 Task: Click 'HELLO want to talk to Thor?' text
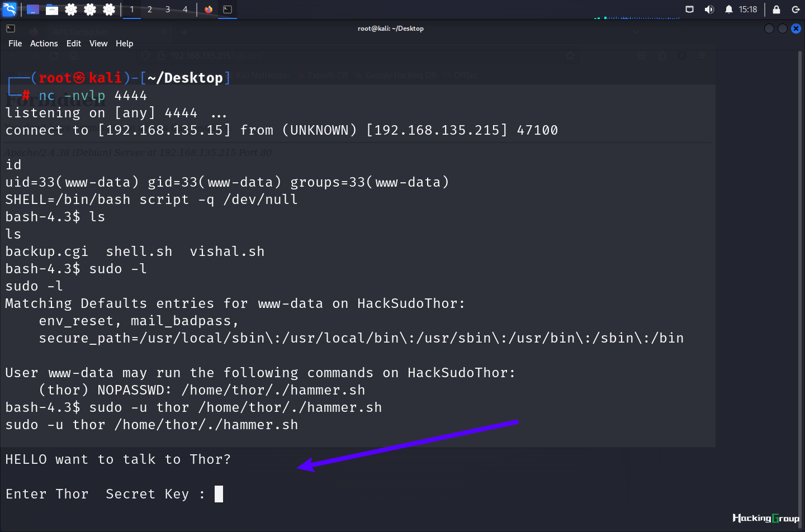(118, 459)
